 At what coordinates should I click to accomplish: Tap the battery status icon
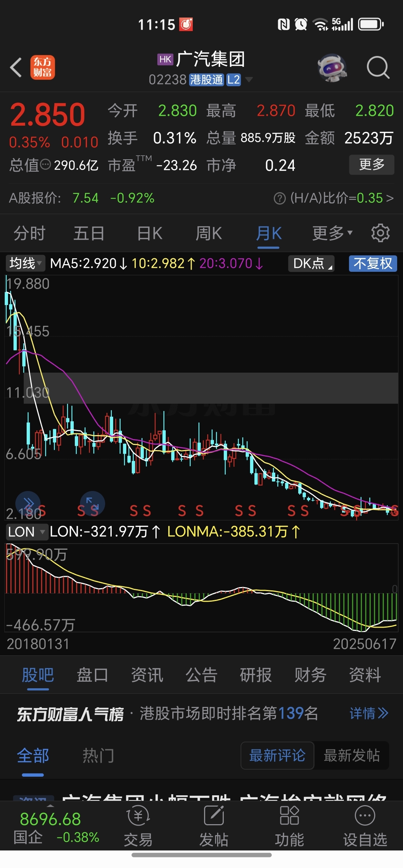[371, 24]
